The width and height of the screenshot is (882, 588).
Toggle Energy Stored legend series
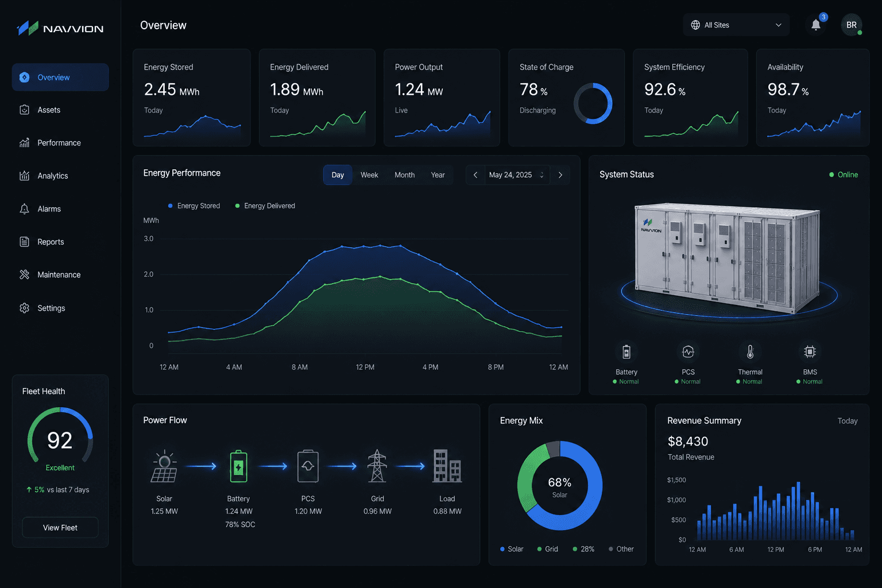point(194,206)
